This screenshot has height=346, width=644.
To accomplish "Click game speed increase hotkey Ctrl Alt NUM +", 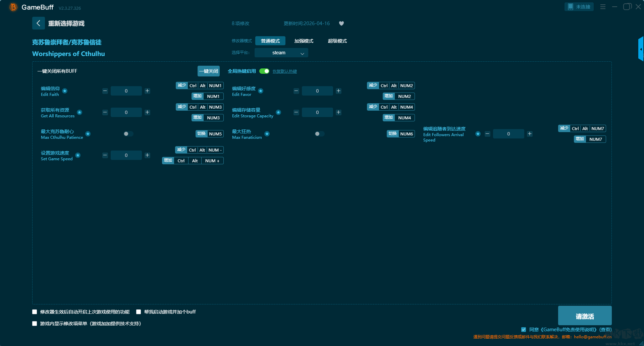I will [193, 161].
